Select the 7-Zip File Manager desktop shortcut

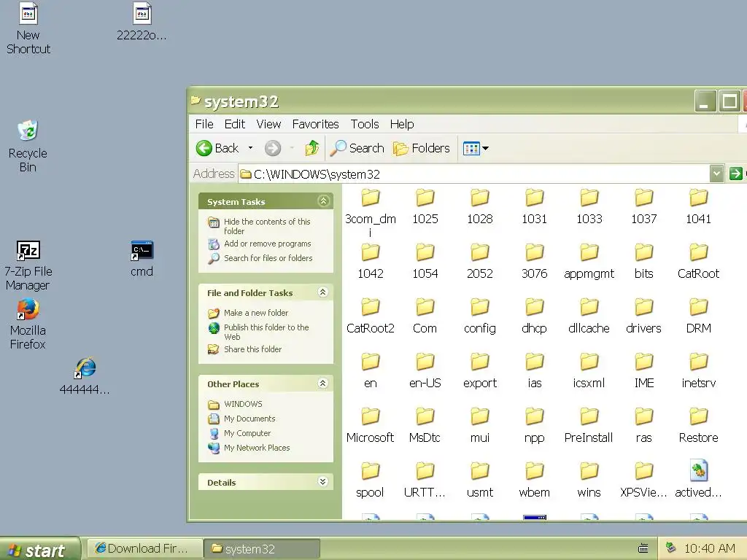[28, 265]
